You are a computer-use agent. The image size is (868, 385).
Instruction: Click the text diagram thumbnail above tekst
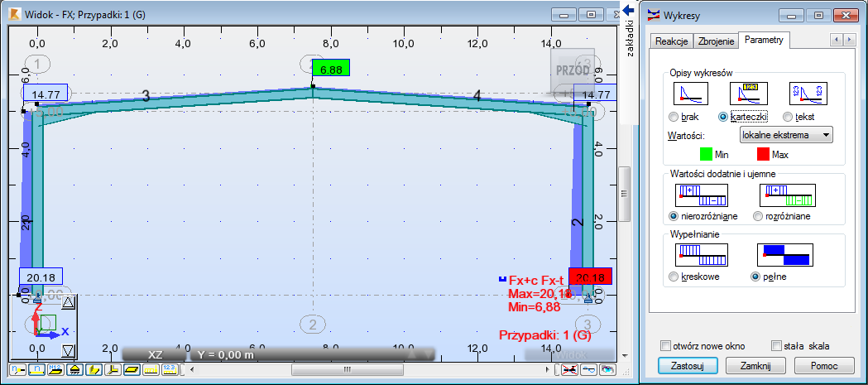808,93
